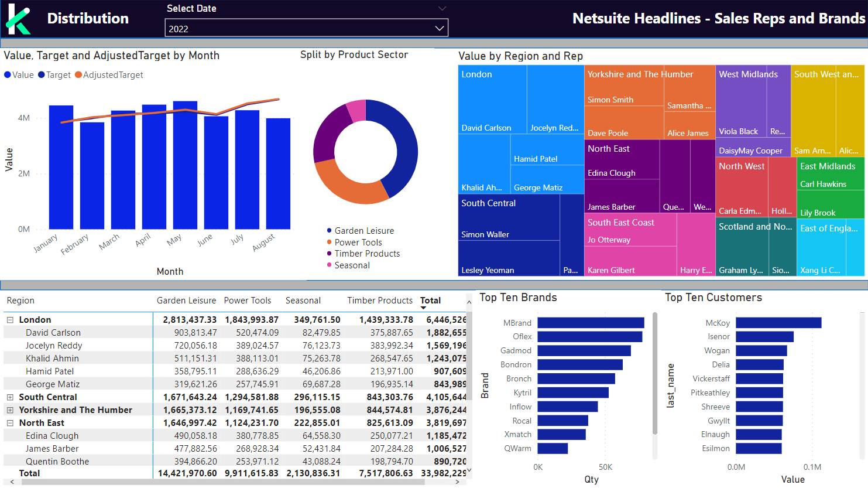
Task: Sort by the Garden Leisure column header
Action: point(186,301)
